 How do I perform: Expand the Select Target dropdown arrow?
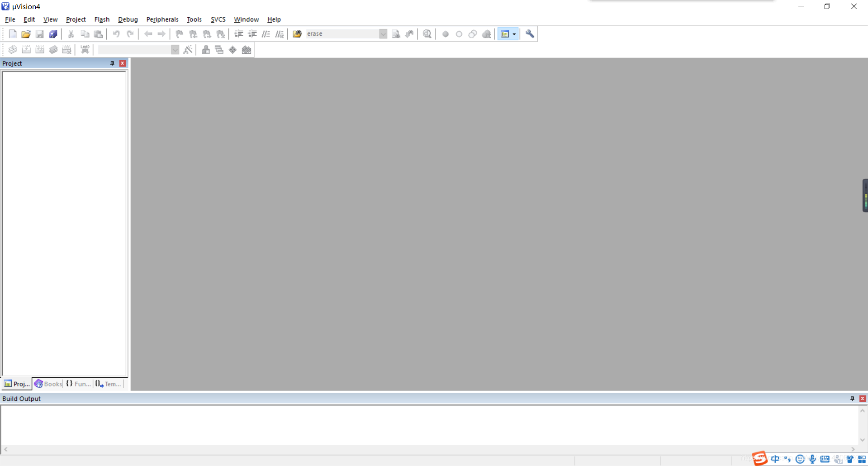(x=175, y=50)
